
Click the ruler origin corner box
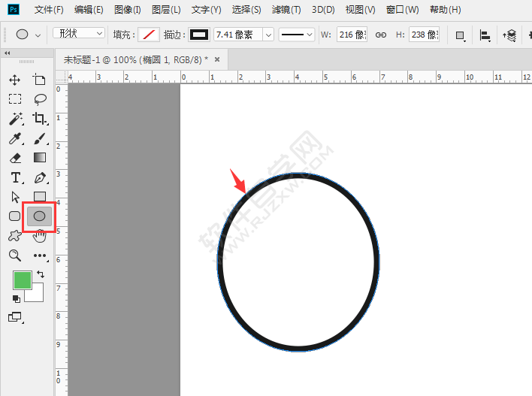62,77
